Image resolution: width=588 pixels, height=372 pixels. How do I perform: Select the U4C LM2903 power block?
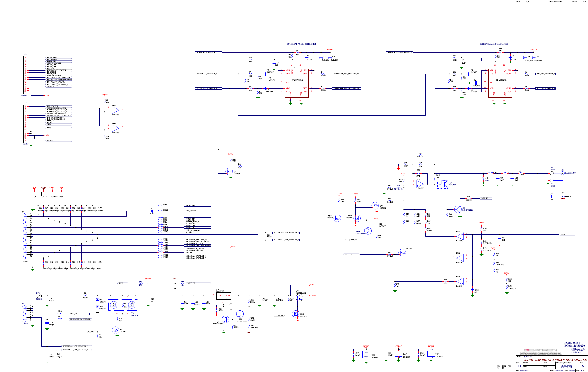pyautogui.click(x=398, y=354)
